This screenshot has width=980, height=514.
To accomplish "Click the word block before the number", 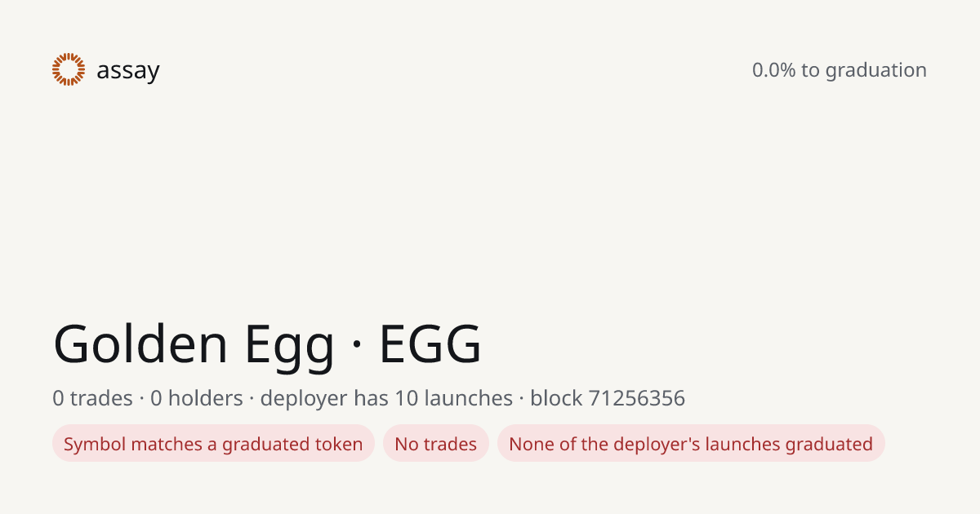I will (x=556, y=398).
